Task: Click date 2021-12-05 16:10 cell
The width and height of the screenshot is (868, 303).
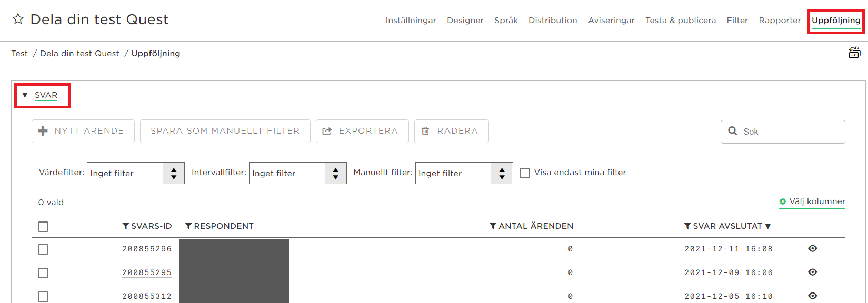Action: 729,297
